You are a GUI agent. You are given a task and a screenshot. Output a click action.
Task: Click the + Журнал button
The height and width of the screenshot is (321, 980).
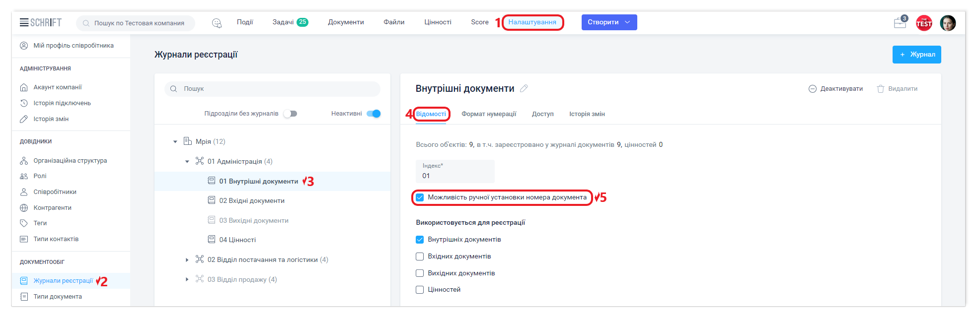(916, 55)
